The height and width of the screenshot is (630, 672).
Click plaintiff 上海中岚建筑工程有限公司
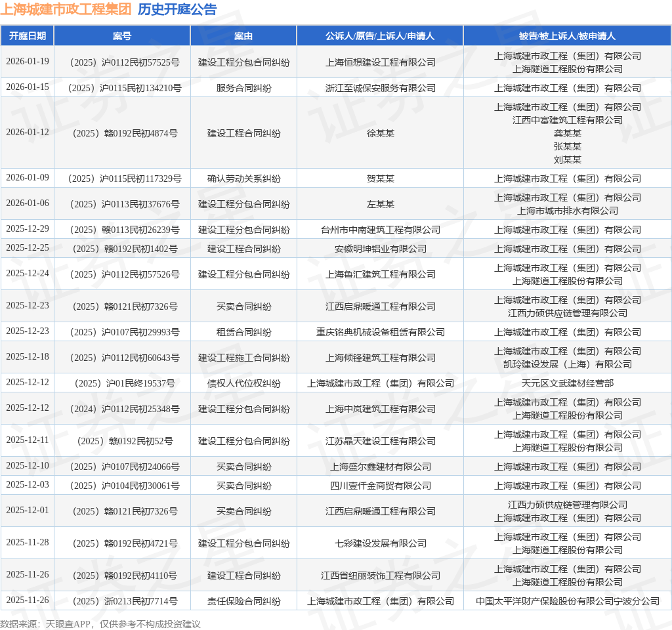[x=380, y=409]
